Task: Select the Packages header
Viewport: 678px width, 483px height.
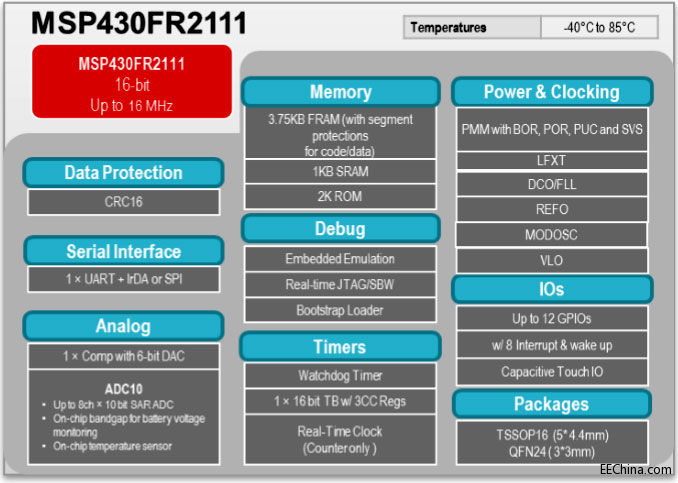Action: (x=552, y=404)
